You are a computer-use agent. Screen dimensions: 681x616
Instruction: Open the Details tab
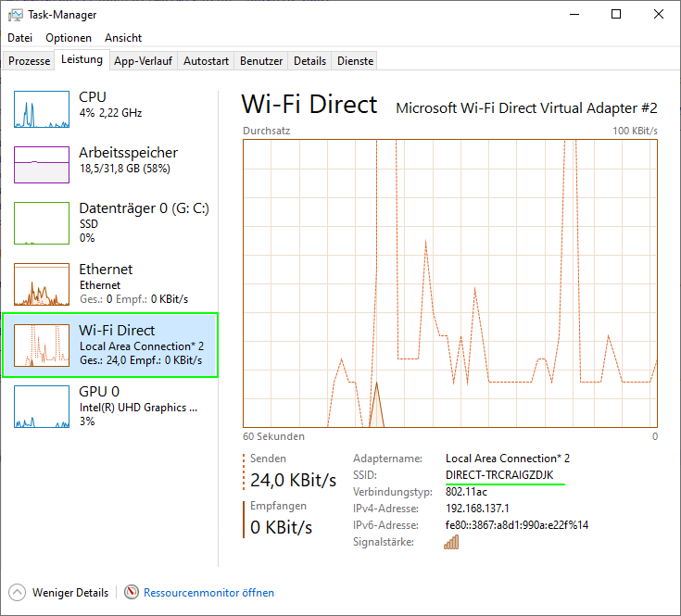pos(309,61)
